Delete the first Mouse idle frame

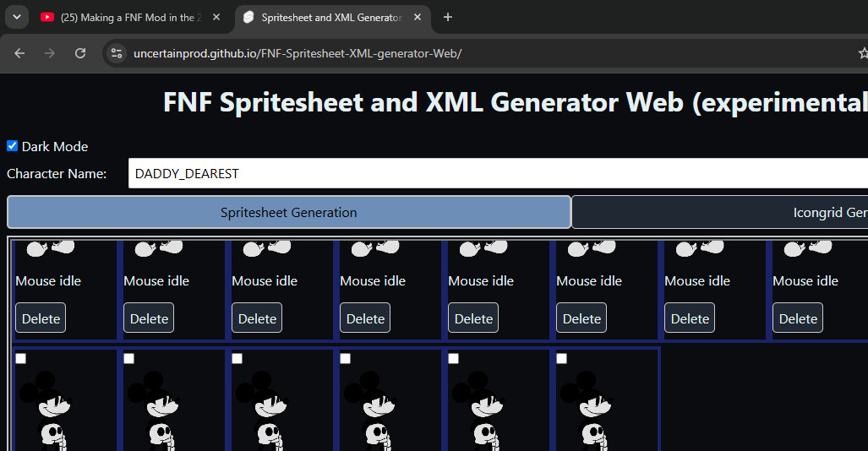41,318
